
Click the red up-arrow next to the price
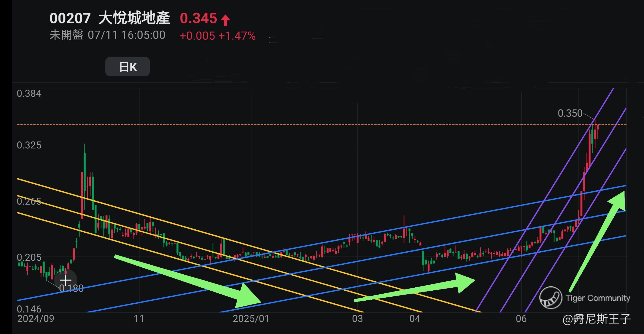[x=225, y=20]
